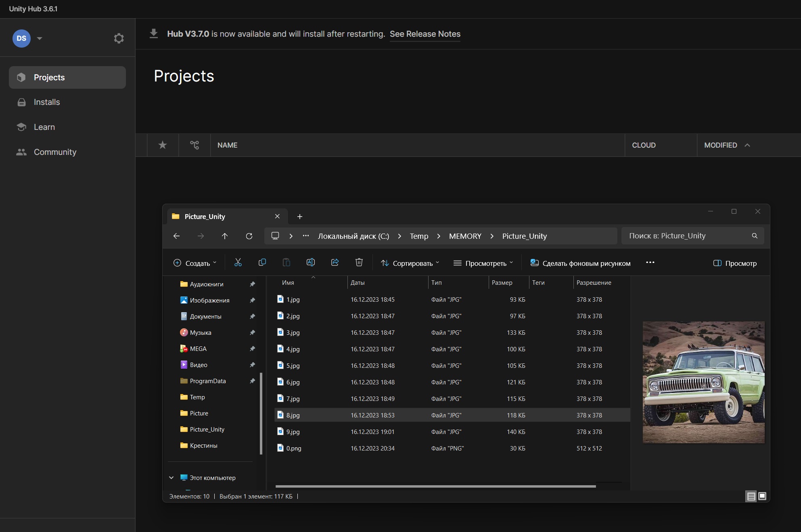Open Temp breadcrumb in address bar
Screen dimensions: 801x532
click(419, 236)
